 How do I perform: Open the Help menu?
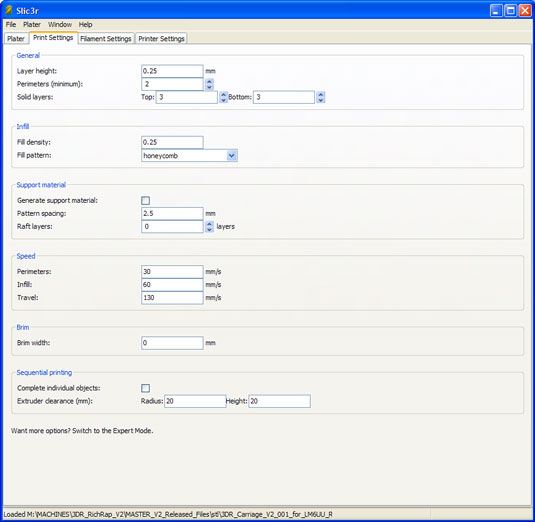point(85,25)
